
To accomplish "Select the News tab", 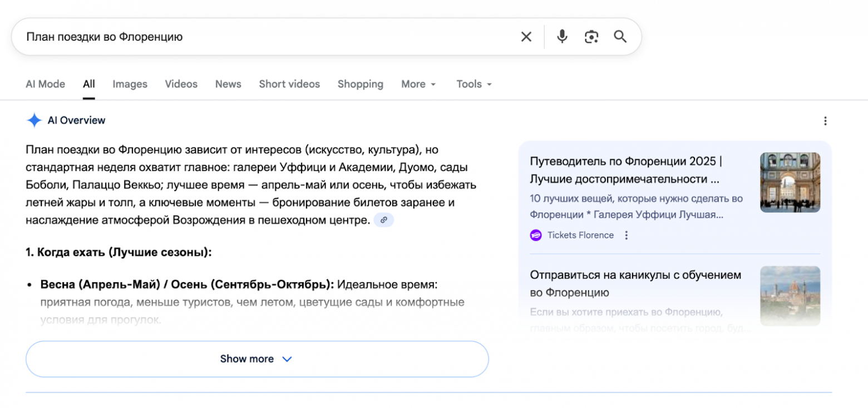I will point(228,84).
